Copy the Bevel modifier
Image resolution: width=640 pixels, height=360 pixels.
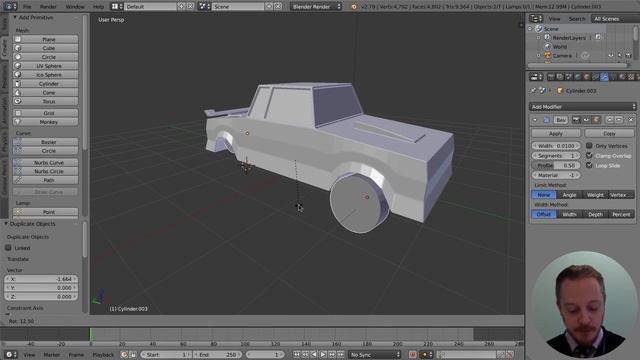tap(609, 133)
